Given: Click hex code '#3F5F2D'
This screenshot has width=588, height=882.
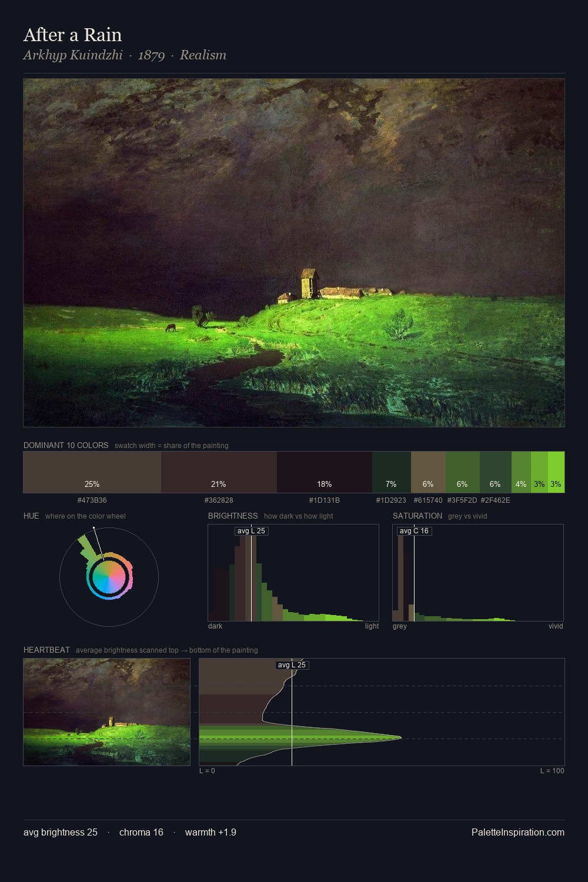Looking at the screenshot, I should [462, 500].
